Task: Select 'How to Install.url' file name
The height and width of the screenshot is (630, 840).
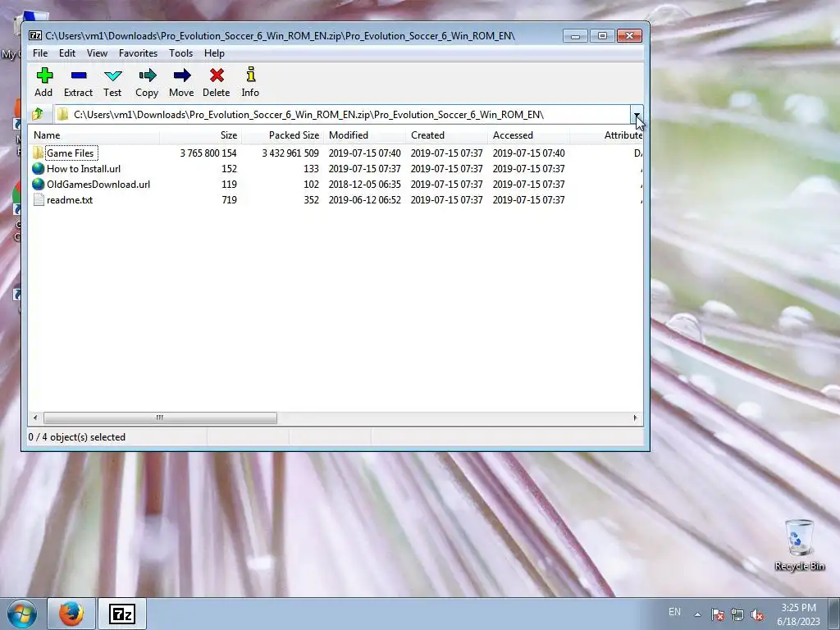Action: (x=84, y=169)
